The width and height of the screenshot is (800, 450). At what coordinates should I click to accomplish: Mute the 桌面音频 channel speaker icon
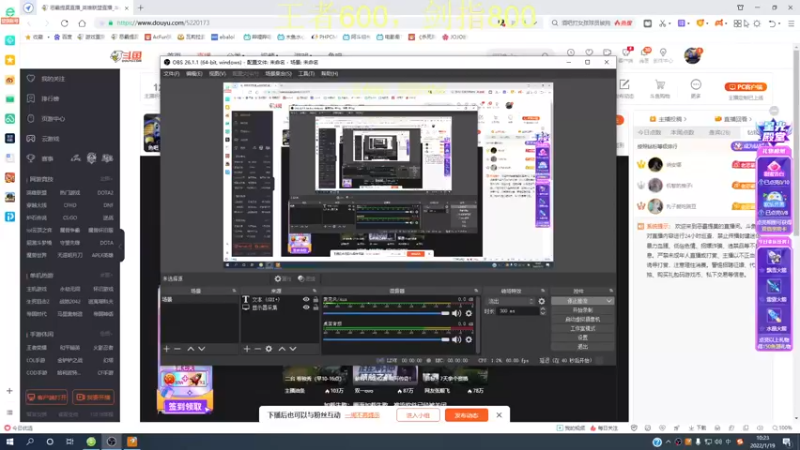pos(457,339)
